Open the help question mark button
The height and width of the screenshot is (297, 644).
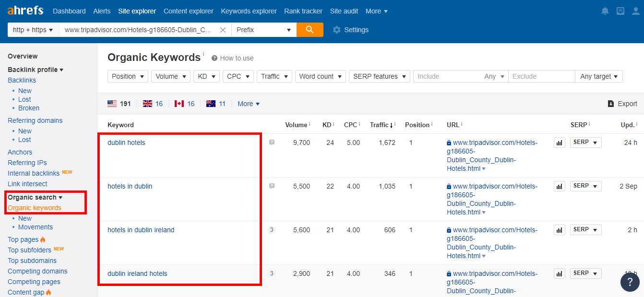coord(630,282)
